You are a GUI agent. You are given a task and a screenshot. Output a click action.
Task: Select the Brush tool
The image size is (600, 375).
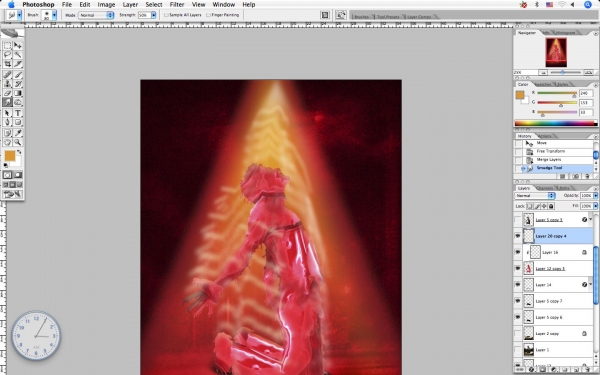tap(18, 75)
